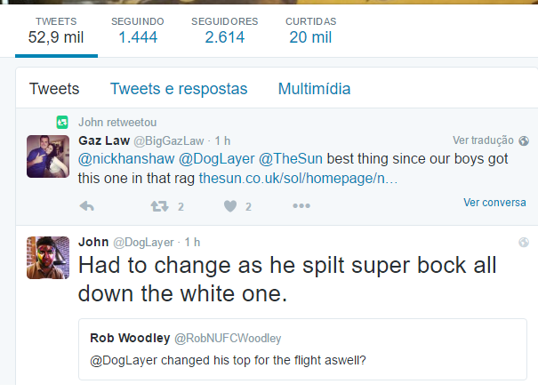This screenshot has height=392, width=538.
Task: Click the @nickhanshaw mention
Action: coord(126,160)
